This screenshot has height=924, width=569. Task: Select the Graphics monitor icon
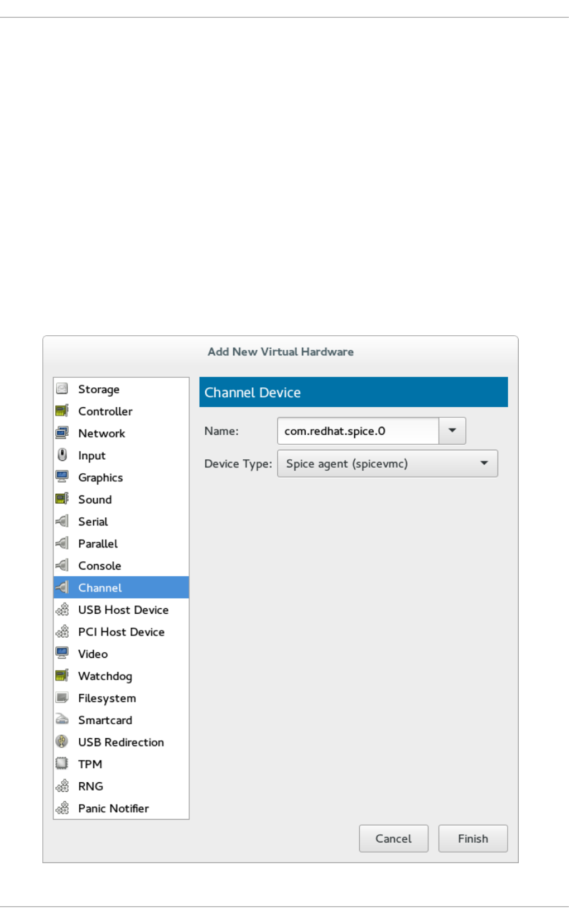62,477
